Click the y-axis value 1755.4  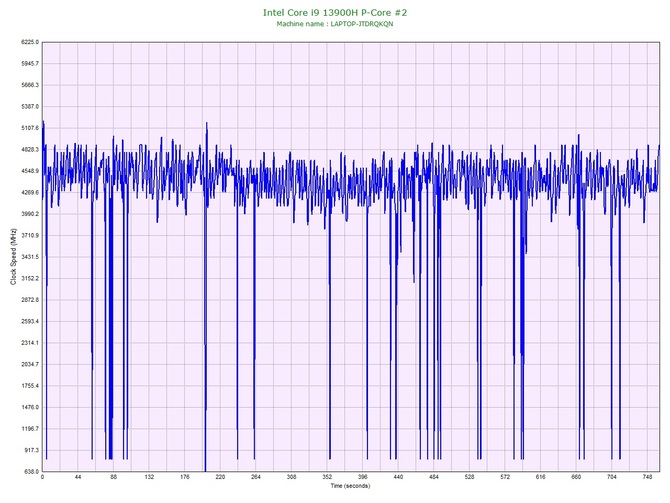30,385
